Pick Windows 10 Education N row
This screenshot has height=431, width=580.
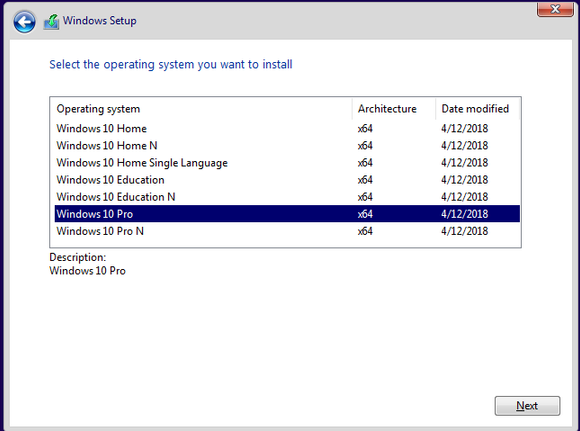click(287, 196)
